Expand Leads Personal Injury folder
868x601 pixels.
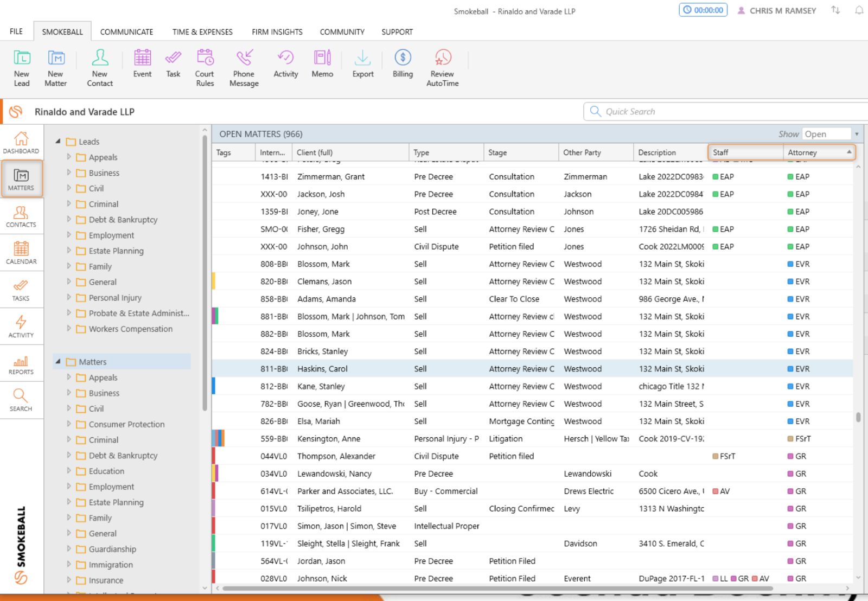coord(69,297)
